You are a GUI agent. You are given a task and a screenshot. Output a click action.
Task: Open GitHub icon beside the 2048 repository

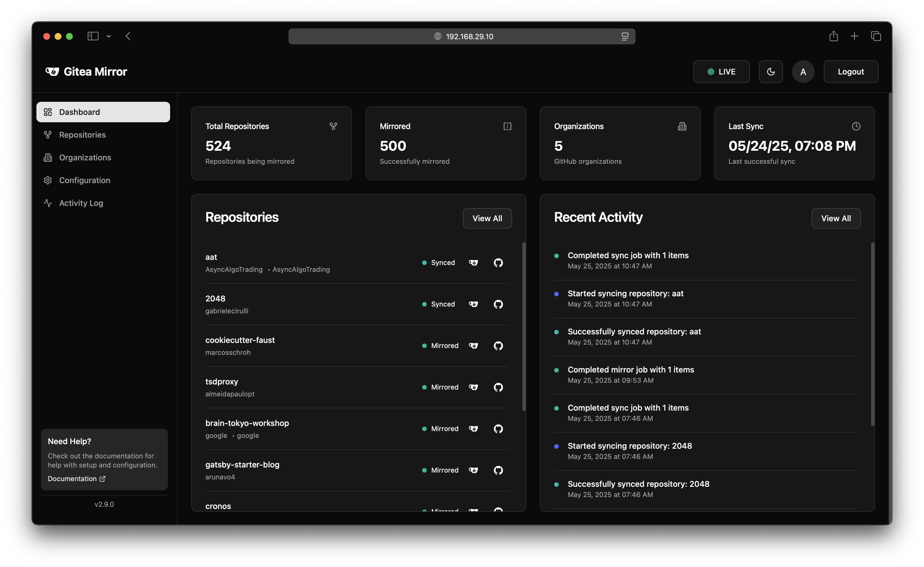click(x=498, y=304)
